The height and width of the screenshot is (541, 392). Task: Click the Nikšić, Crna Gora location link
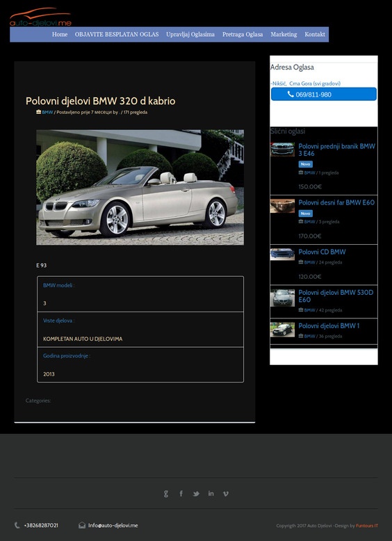tap(305, 83)
